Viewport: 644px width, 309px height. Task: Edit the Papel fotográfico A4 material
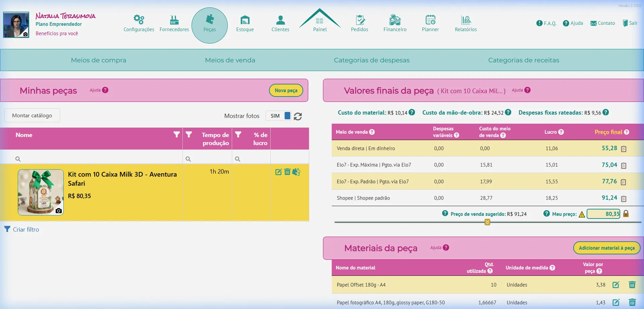click(x=616, y=302)
